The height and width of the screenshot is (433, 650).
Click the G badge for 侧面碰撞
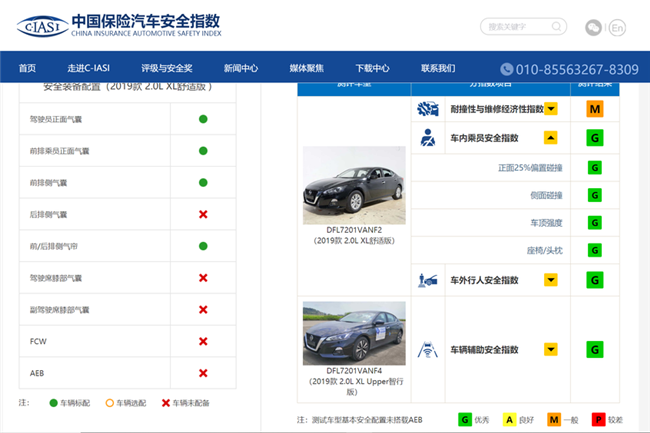[595, 195]
